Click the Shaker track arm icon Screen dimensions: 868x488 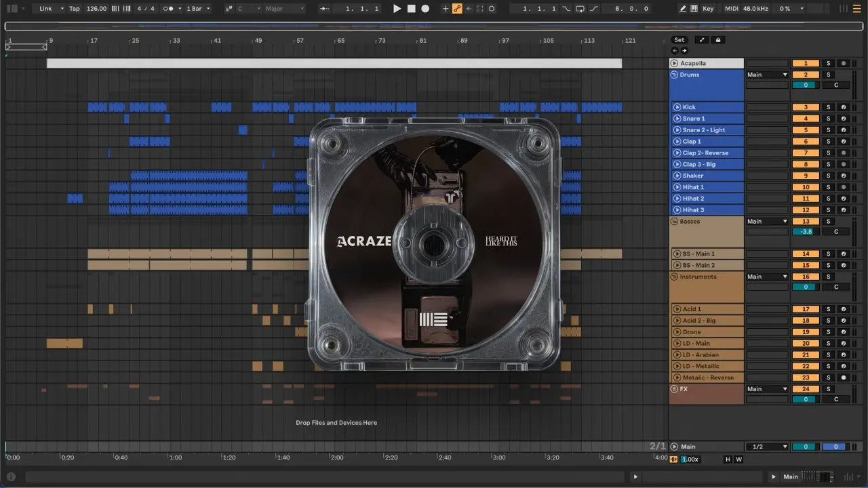(843, 176)
